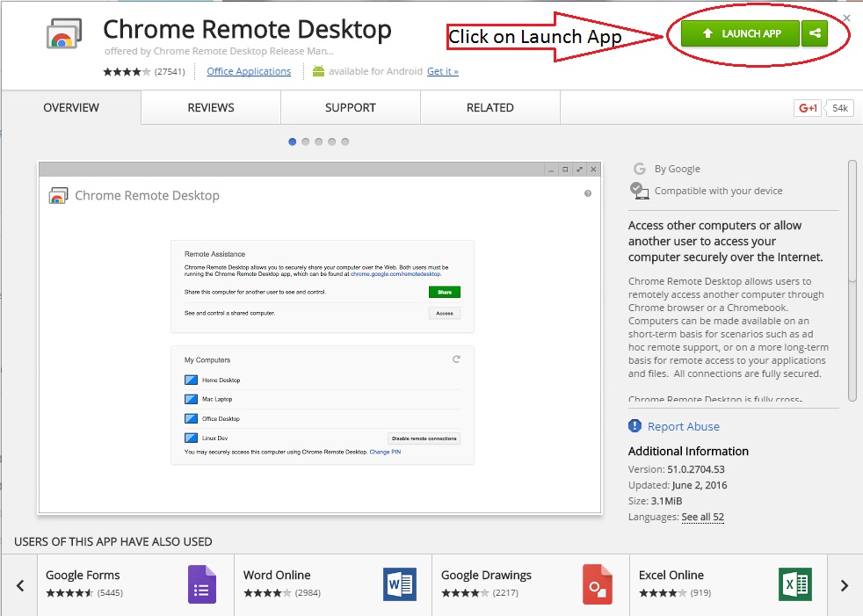The image size is (863, 616).
Task: Go to previous related apps with left arrow
Action: [x=20, y=585]
